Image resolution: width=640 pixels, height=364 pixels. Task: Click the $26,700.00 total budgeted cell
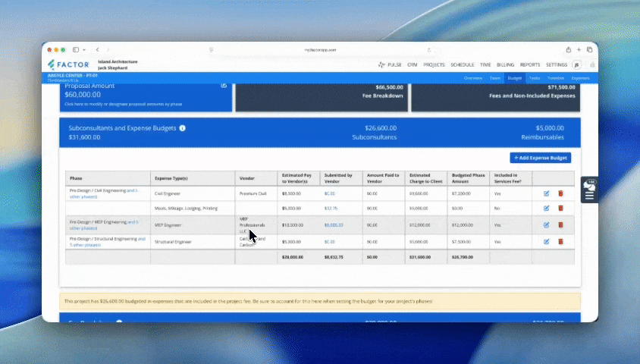[468, 257]
